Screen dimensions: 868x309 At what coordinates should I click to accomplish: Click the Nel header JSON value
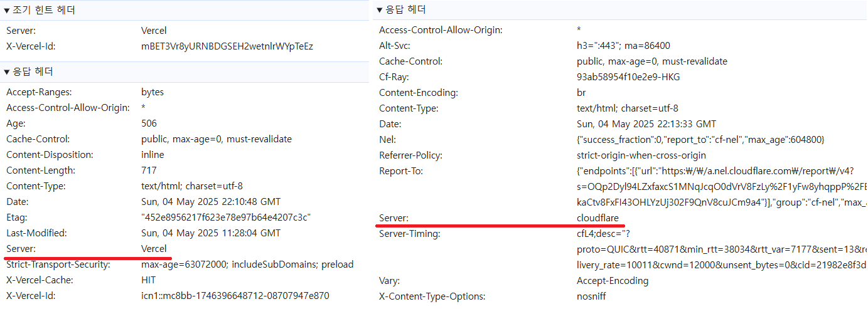(x=700, y=140)
